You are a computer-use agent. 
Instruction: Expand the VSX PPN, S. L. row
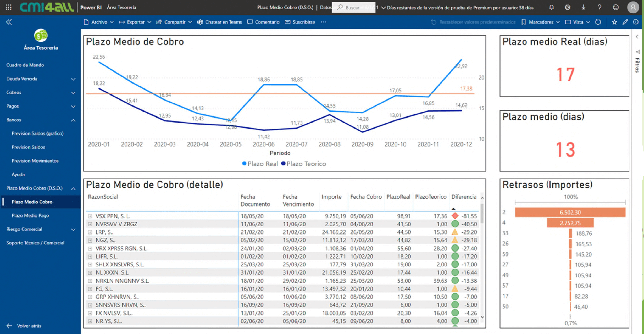pyautogui.click(x=90, y=216)
